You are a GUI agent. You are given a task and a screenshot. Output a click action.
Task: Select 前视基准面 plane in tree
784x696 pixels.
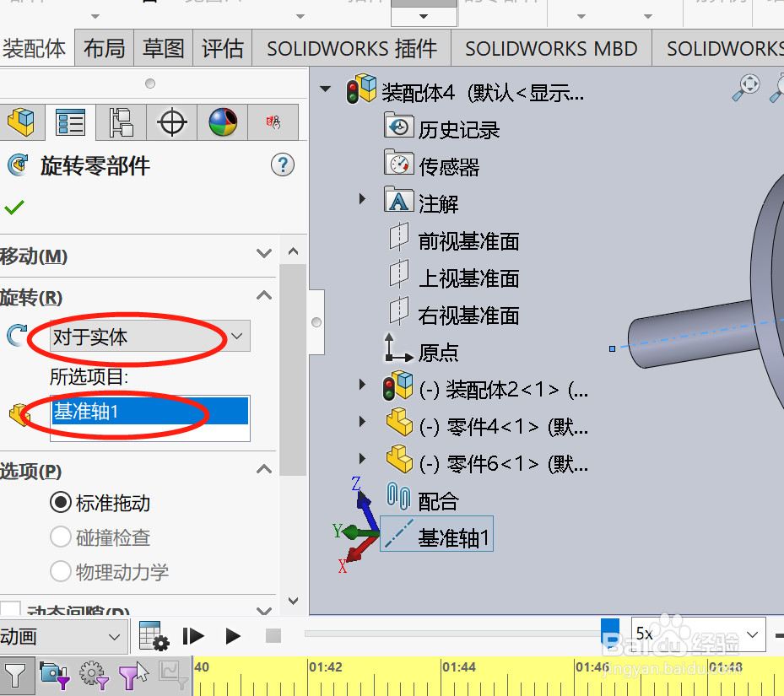(468, 241)
